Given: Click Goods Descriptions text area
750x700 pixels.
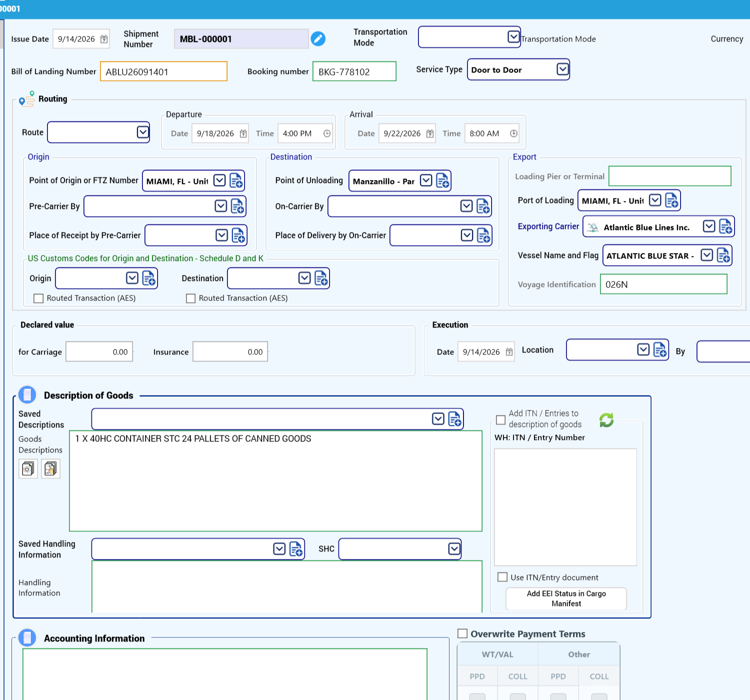Looking at the screenshot, I should 275,481.
